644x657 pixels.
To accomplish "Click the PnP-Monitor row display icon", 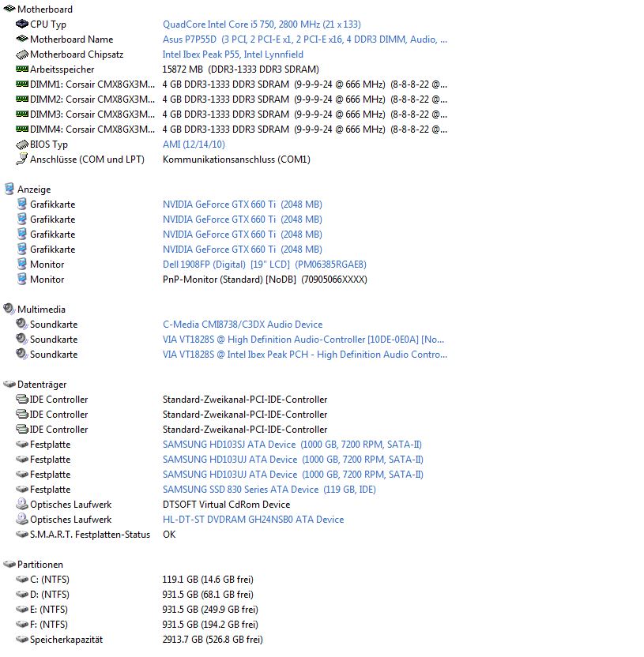I will pos(22,279).
